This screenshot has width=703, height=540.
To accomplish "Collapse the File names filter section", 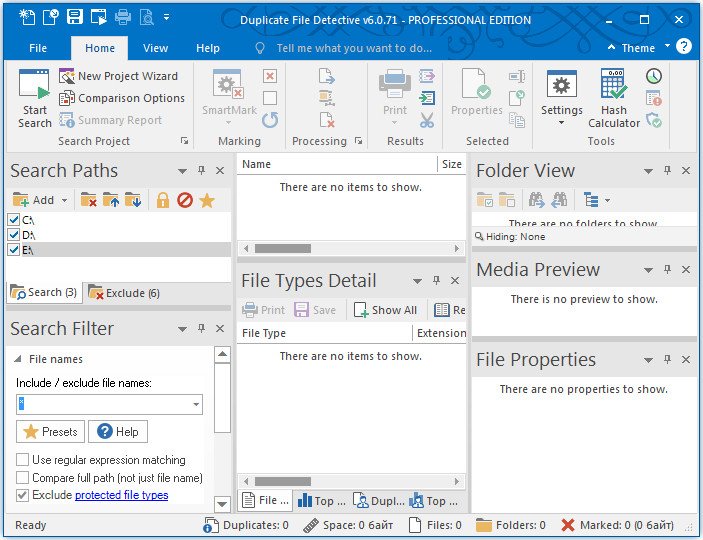I will [x=17, y=359].
